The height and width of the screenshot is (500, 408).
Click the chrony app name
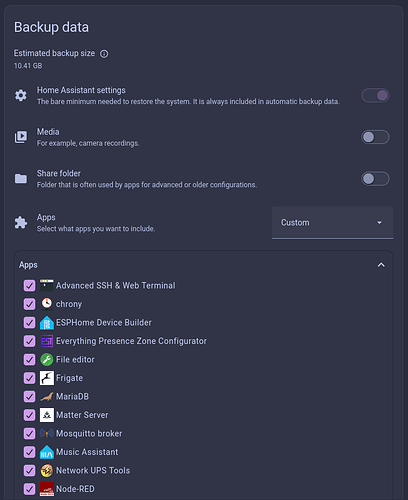(69, 304)
